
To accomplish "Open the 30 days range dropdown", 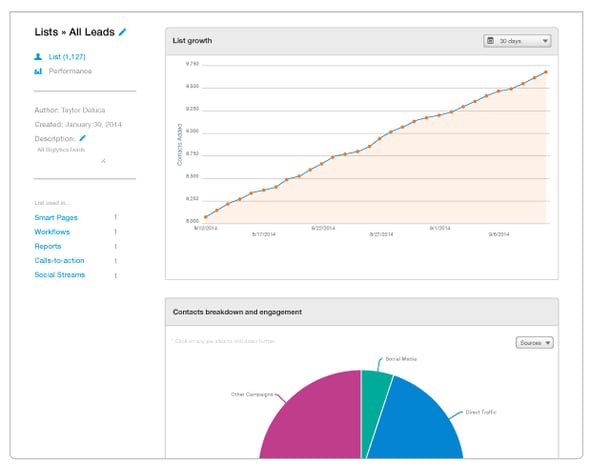I will [517, 41].
